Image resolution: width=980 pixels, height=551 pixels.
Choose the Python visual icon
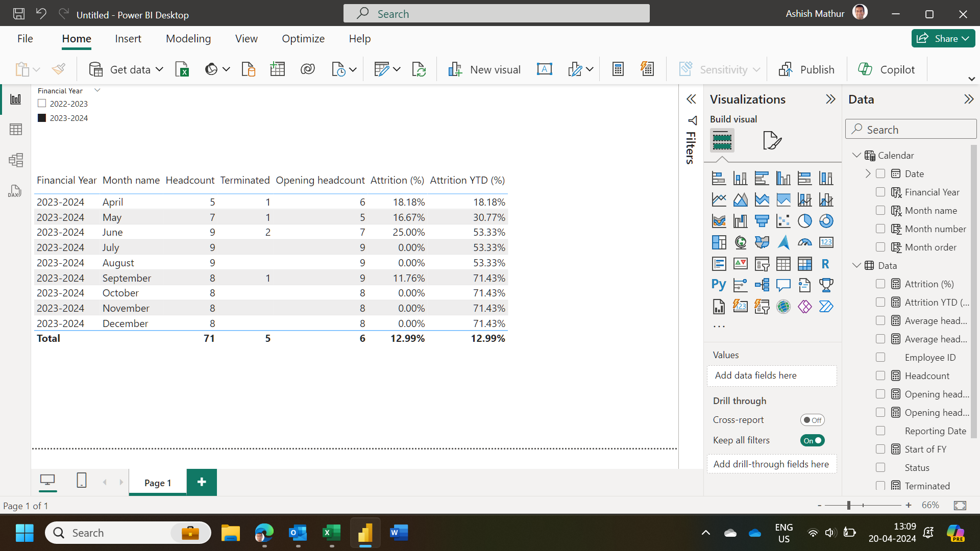(x=719, y=285)
